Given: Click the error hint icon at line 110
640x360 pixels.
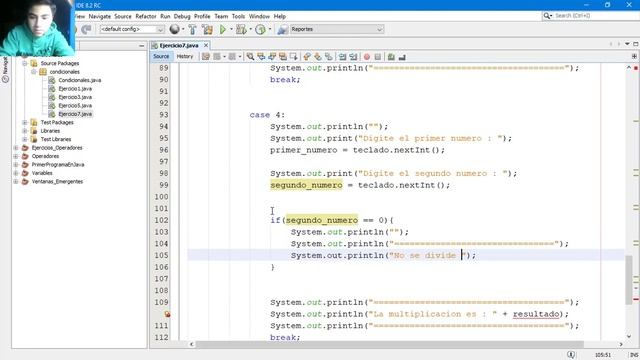Looking at the screenshot, I should [x=167, y=314].
